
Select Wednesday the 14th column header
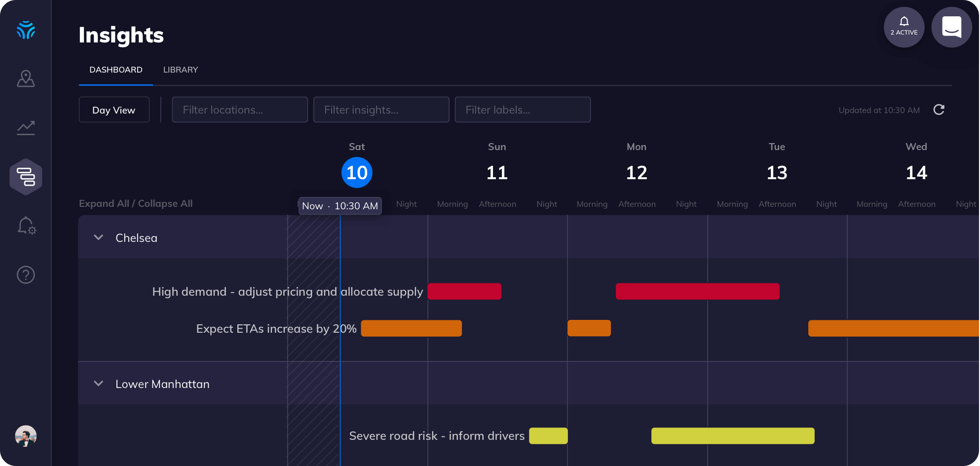pos(916,172)
